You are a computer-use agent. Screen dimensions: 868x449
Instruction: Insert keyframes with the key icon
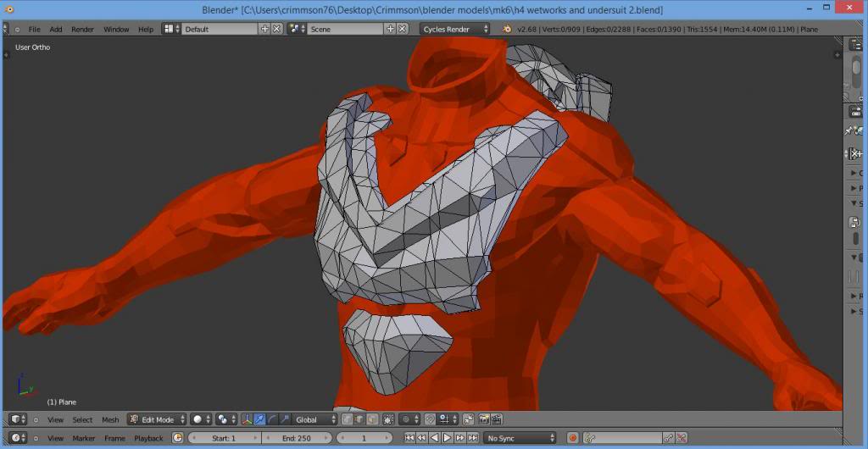click(x=670, y=438)
